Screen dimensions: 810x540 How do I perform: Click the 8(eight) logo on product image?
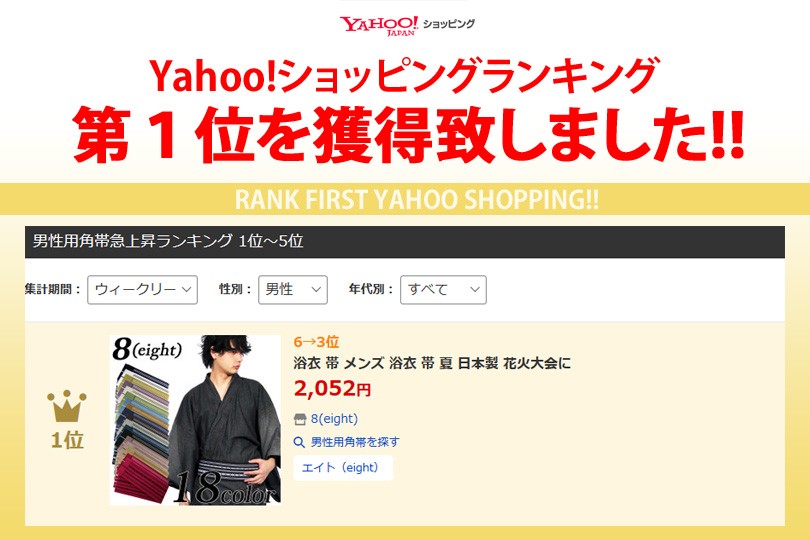pyautogui.click(x=147, y=349)
